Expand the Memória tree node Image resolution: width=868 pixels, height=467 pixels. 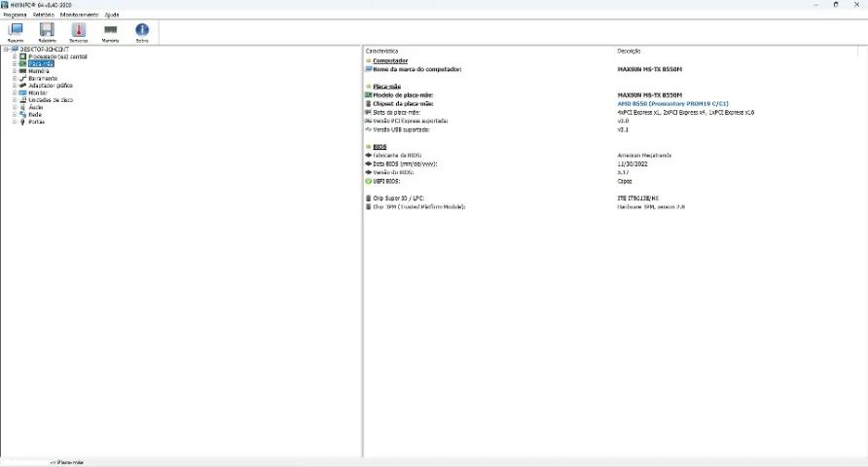[x=15, y=71]
